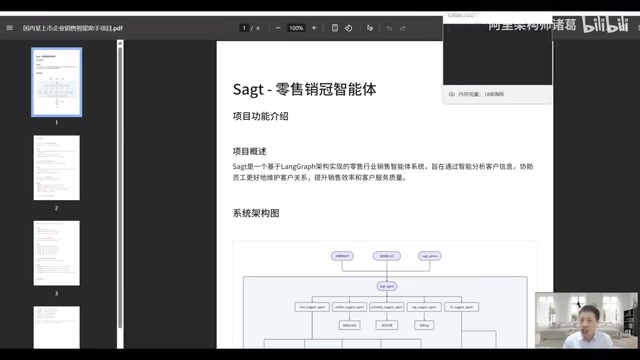This screenshot has height=360, width=640.
Task: Click the zoom out minus icon
Action: (x=278, y=28)
